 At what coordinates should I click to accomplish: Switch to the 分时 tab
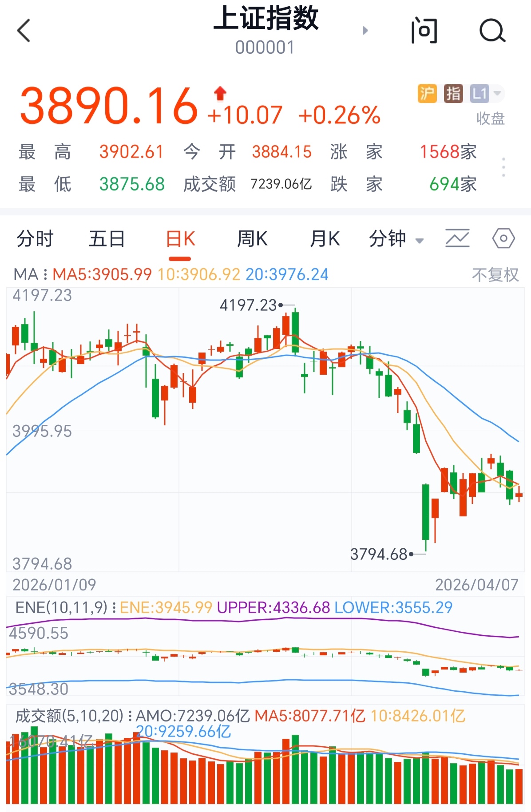(35, 239)
